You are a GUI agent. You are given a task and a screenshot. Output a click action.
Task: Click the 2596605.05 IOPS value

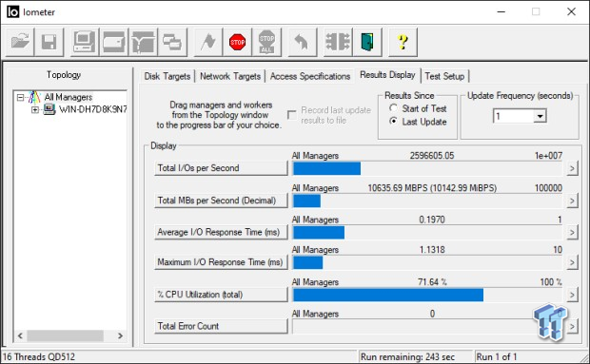[x=432, y=156]
